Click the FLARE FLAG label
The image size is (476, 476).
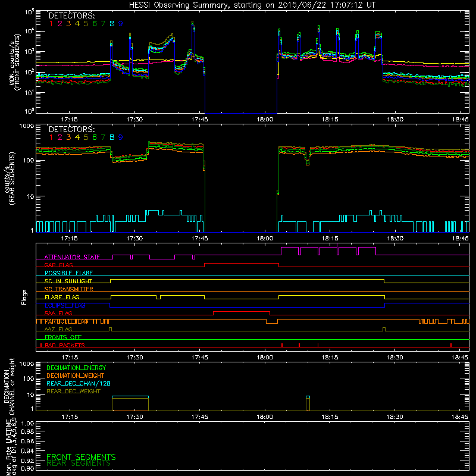coord(62,297)
